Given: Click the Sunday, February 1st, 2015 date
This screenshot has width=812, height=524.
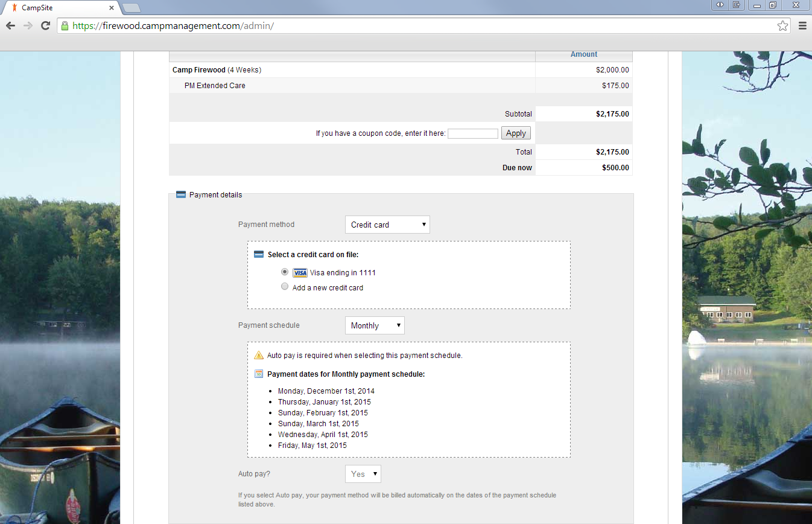Looking at the screenshot, I should 323,413.
